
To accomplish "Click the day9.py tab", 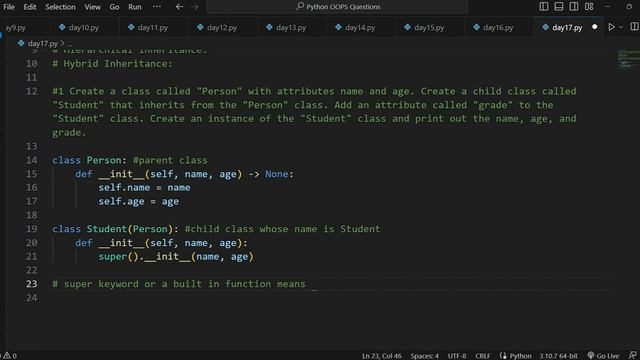I will [16, 27].
